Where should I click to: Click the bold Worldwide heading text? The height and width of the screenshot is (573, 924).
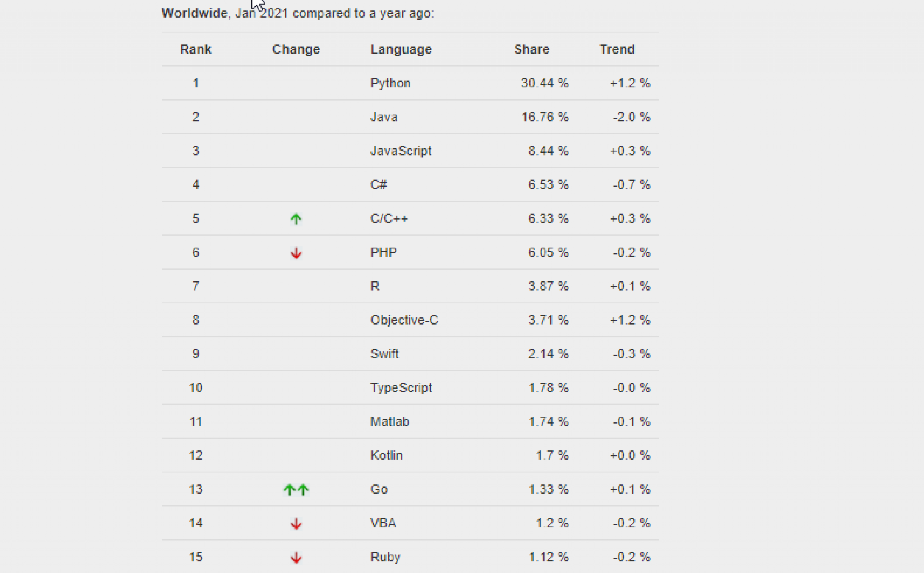coord(194,13)
